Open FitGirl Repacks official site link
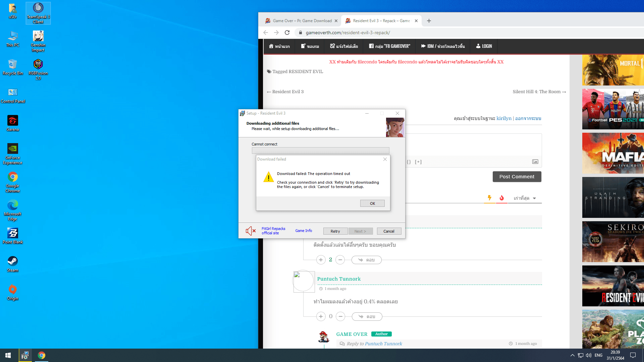The width and height of the screenshot is (644, 362). 273,231
